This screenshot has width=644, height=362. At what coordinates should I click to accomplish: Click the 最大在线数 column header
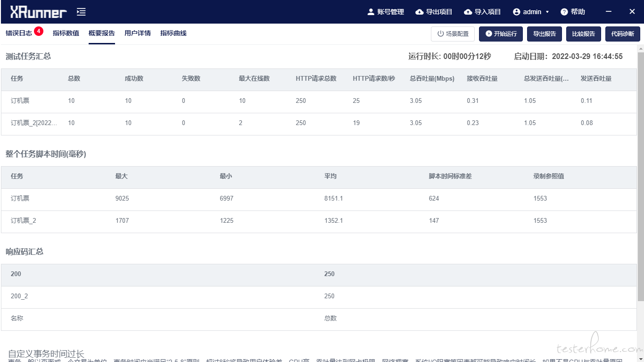[255, 78]
